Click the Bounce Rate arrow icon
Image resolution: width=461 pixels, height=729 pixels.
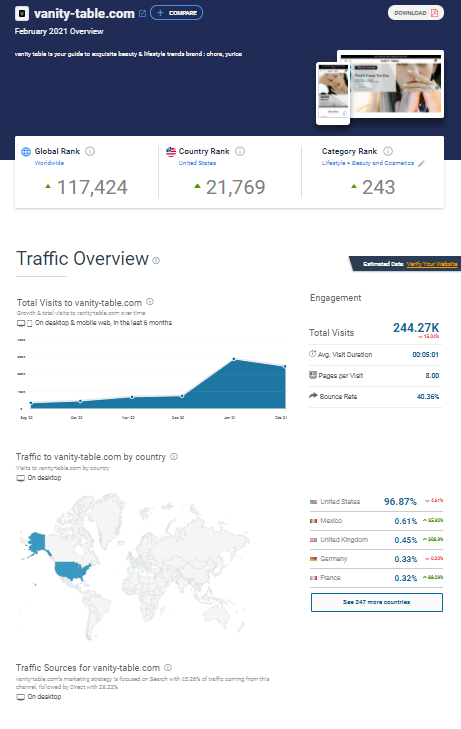tap(313, 396)
